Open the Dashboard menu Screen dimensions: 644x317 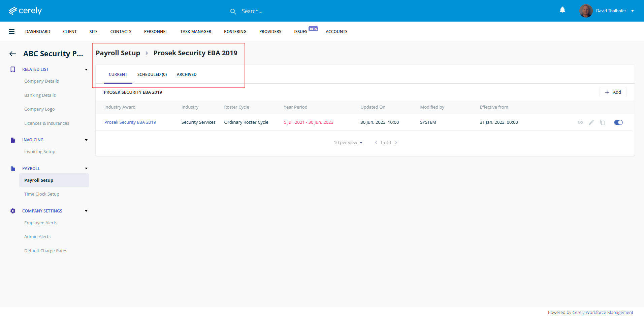click(x=38, y=32)
